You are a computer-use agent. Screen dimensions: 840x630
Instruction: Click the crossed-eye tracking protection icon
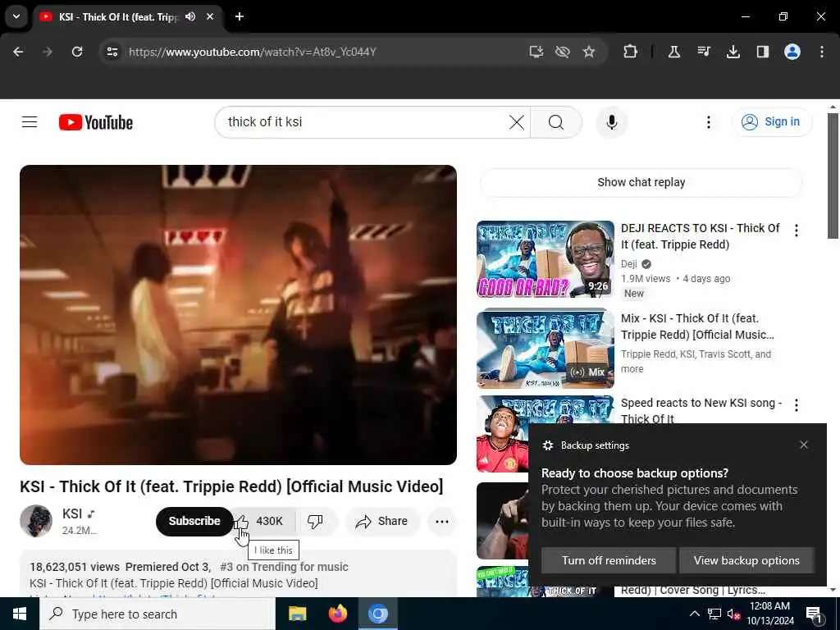point(562,52)
